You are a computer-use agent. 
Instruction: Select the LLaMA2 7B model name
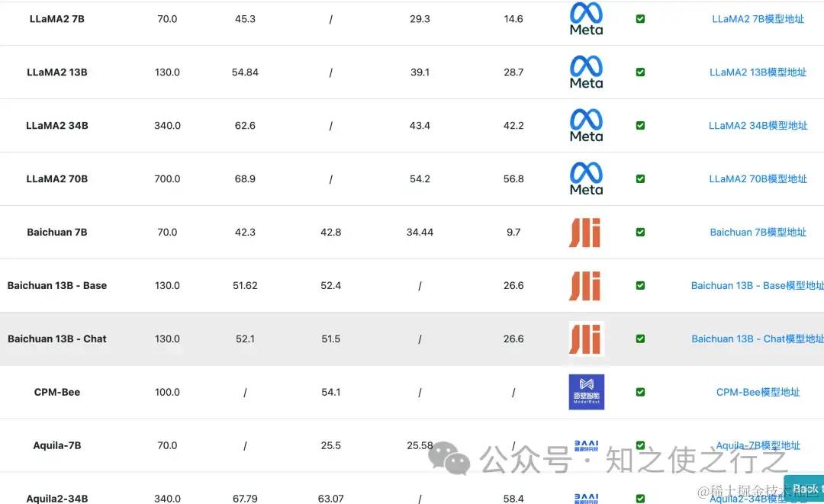(x=56, y=19)
